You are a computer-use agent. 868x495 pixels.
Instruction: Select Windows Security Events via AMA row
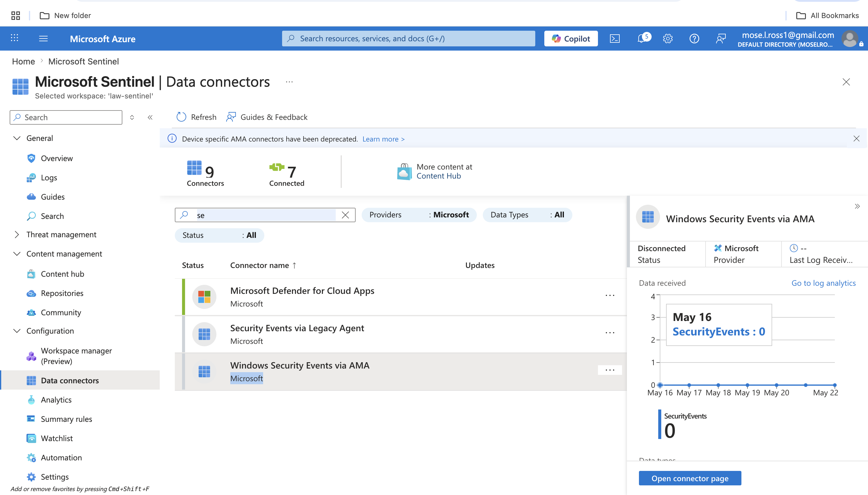[401, 372]
